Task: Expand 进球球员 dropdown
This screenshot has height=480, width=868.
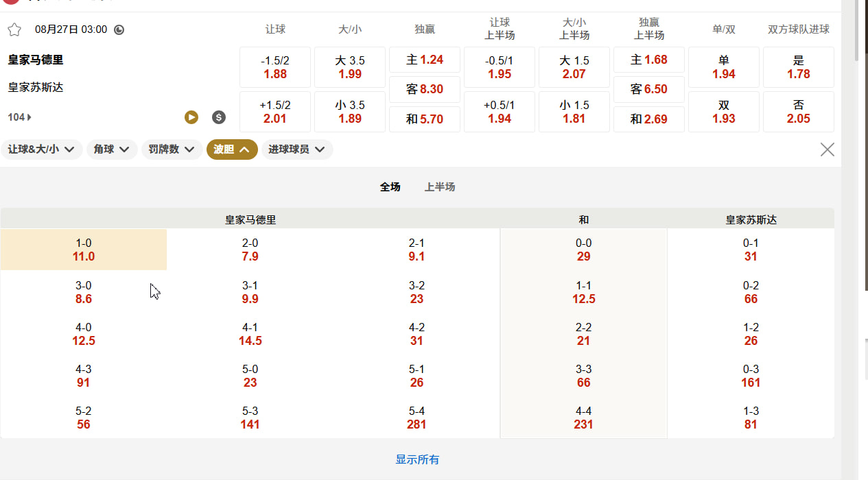Action: point(297,149)
